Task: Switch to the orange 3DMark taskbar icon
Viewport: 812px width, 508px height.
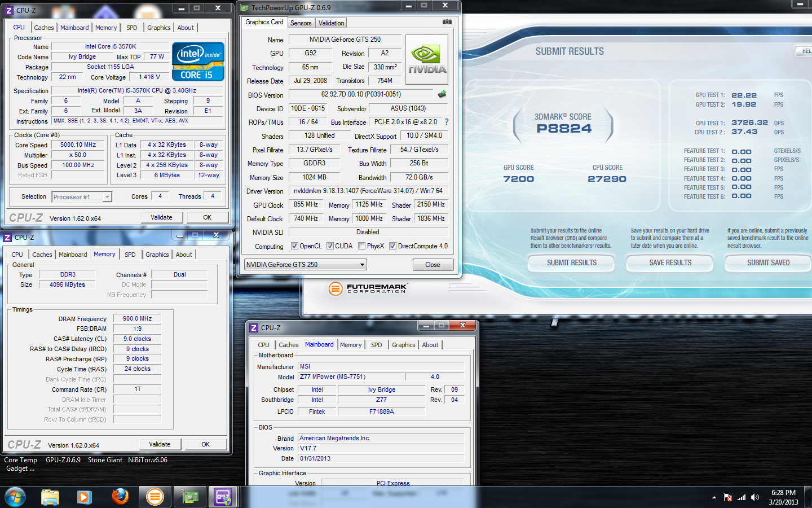Action: pos(155,497)
